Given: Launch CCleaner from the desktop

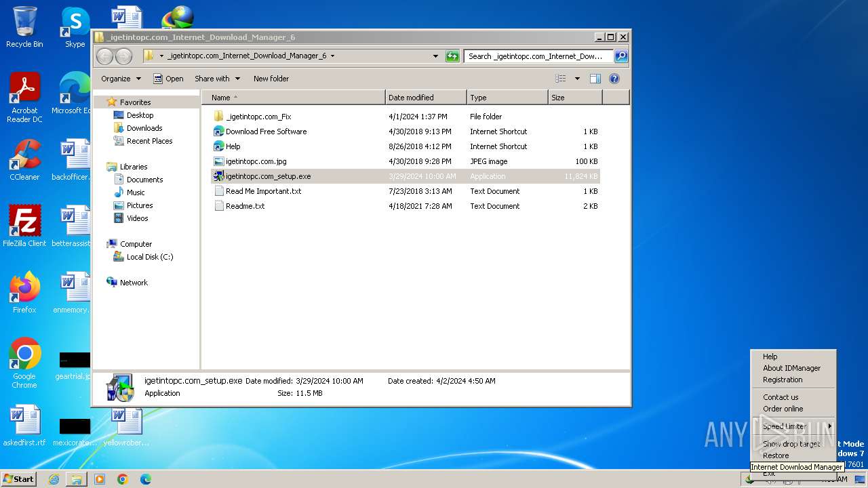Looking at the screenshot, I should tap(24, 160).
